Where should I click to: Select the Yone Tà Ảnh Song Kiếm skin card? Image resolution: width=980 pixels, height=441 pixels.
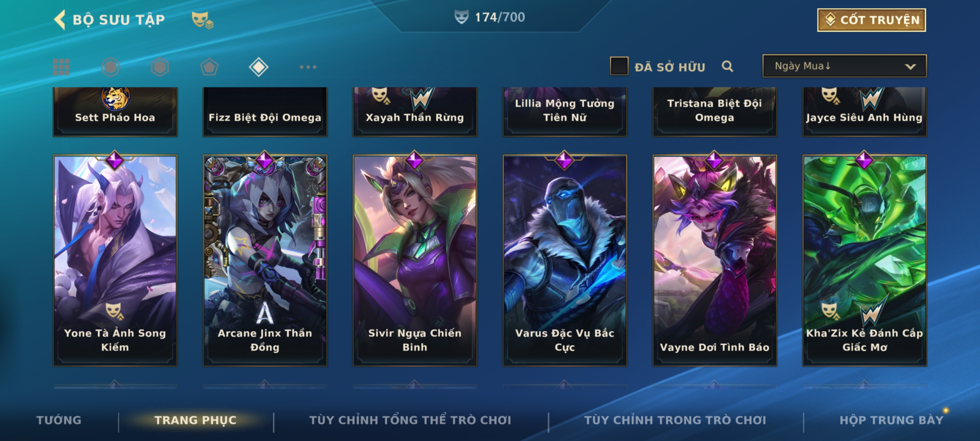[x=115, y=260]
